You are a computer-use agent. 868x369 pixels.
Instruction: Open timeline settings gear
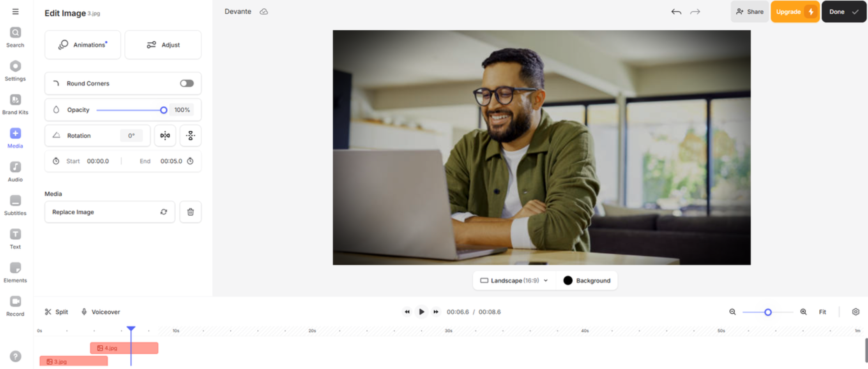pos(856,312)
